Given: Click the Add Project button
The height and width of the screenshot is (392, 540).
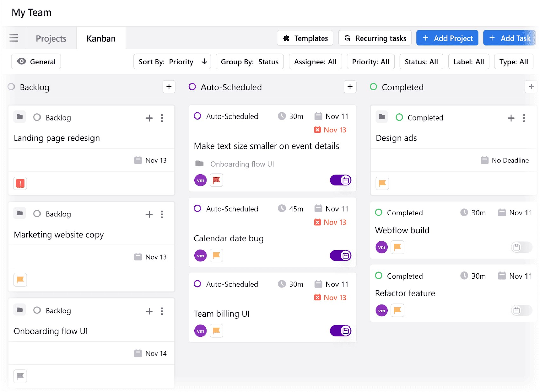Looking at the screenshot, I should tap(447, 38).
